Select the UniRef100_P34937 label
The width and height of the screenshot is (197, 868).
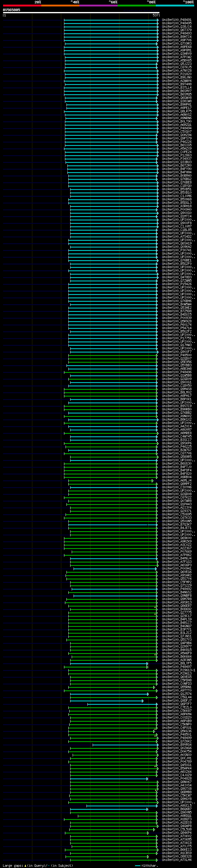[x=176, y=159]
